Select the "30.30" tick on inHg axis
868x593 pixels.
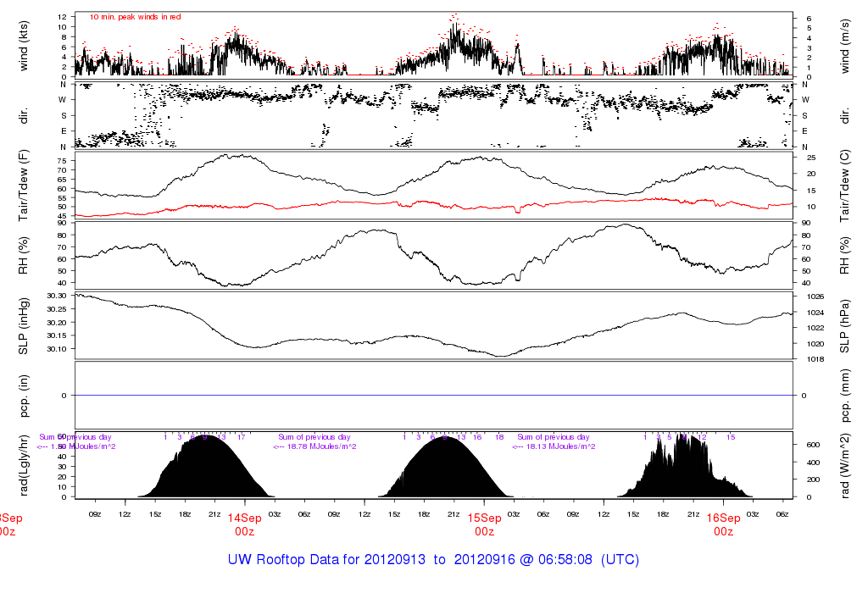57,296
